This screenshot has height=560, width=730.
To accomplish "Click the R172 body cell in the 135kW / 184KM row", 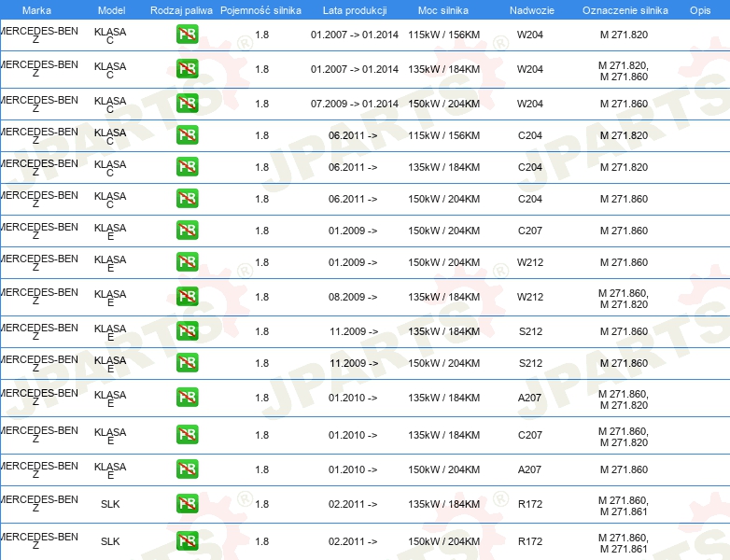I will [530, 504].
